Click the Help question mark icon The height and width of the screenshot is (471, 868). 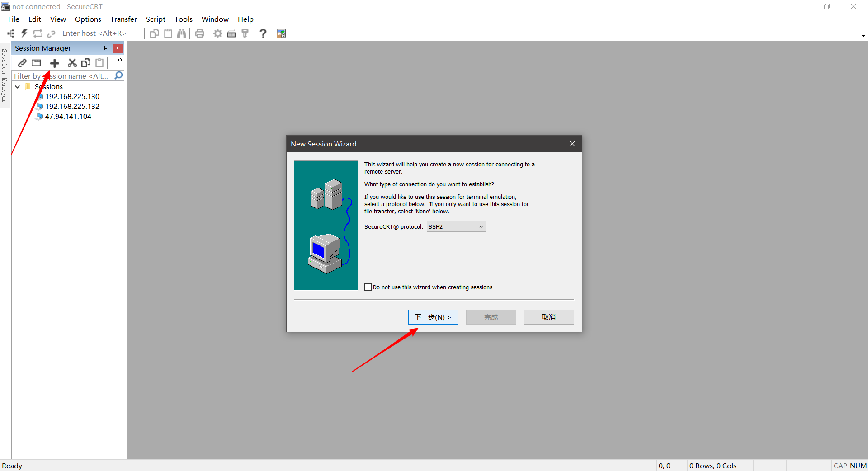tap(263, 33)
